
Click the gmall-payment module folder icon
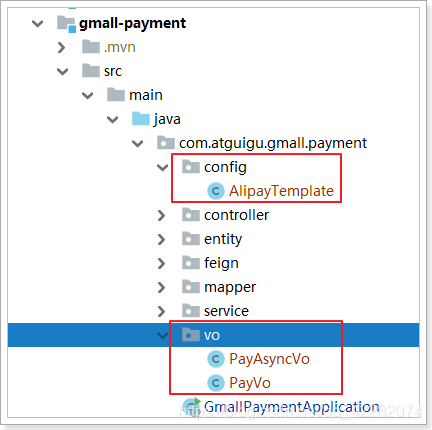[66, 24]
